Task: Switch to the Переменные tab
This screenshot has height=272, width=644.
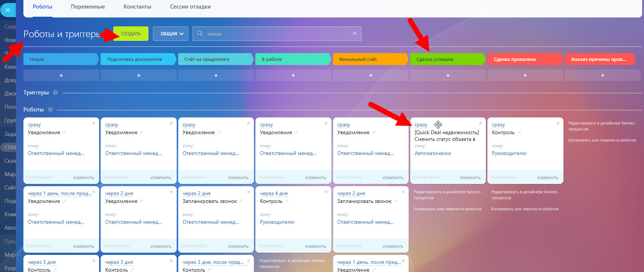Action: (x=88, y=7)
